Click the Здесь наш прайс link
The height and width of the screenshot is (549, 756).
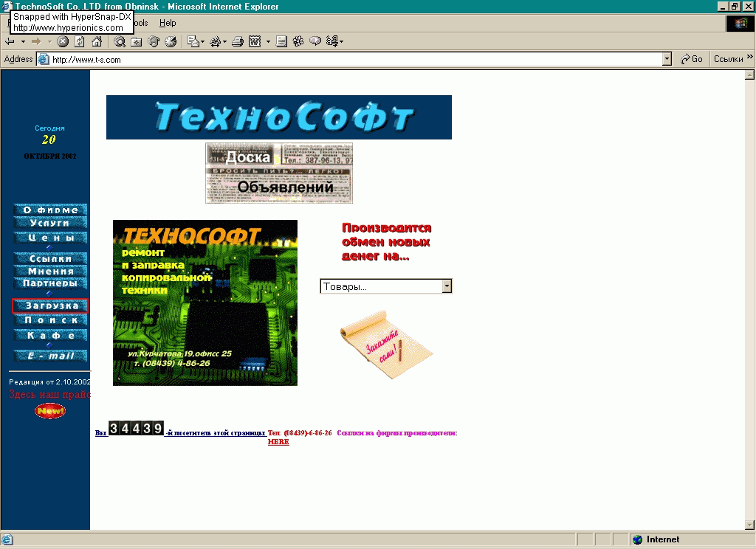pos(49,394)
